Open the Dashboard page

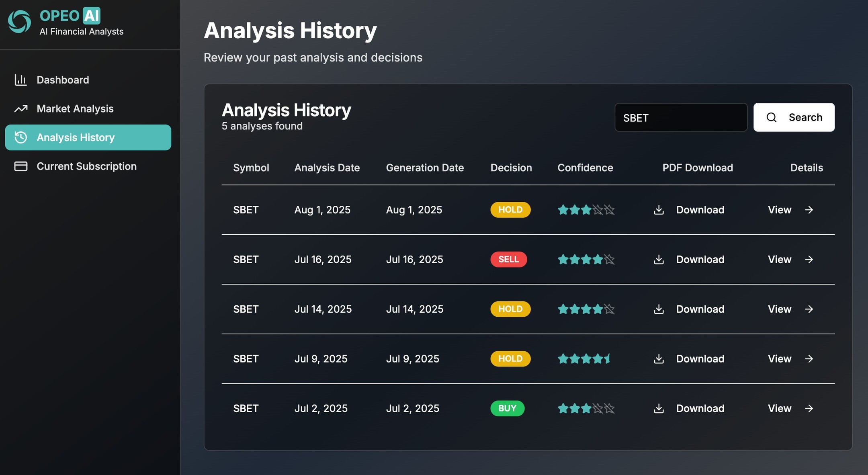[x=88, y=80]
